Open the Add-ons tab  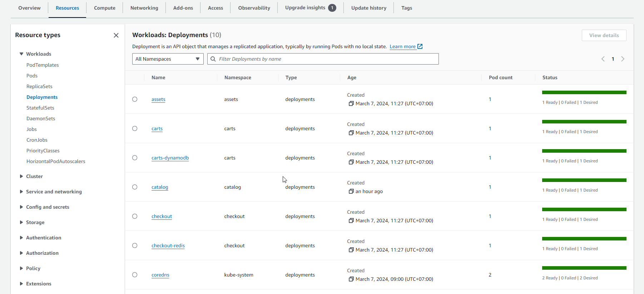coord(183,8)
